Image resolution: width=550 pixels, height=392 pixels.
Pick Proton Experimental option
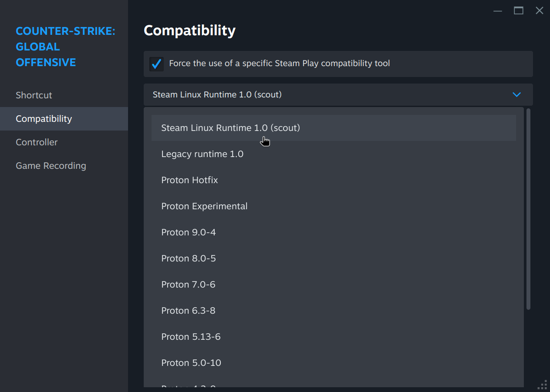click(334, 206)
